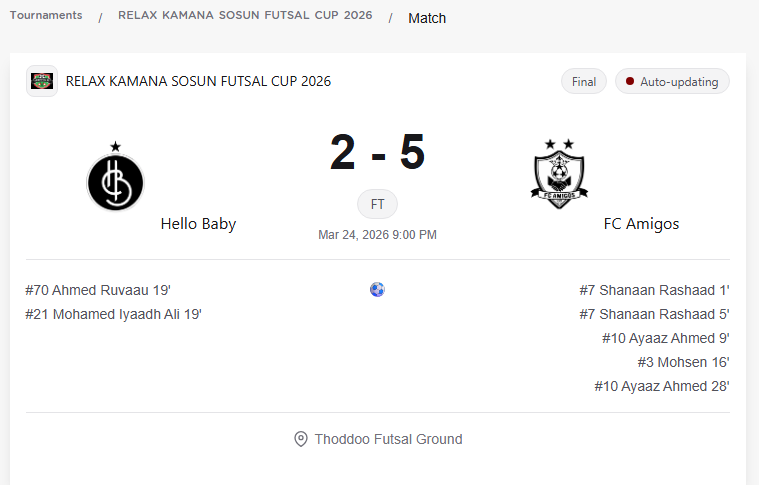Click the FC Amigos team crest
This screenshot has height=485, width=759.
[560, 174]
